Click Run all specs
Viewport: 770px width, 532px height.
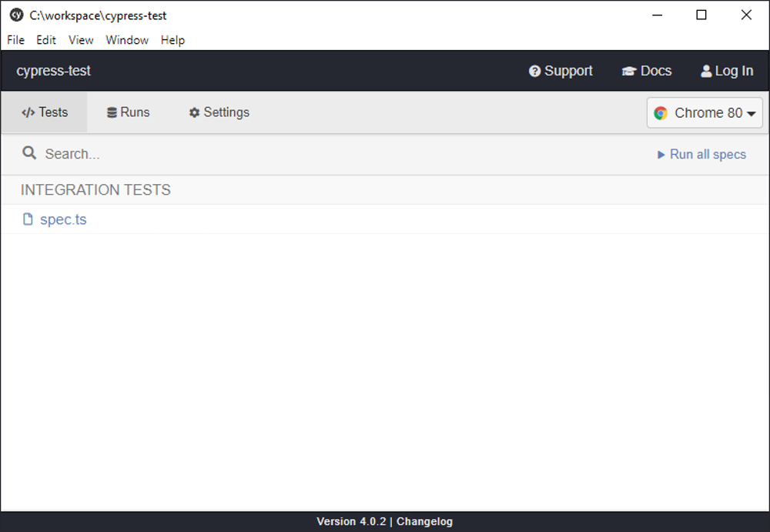pyautogui.click(x=701, y=154)
